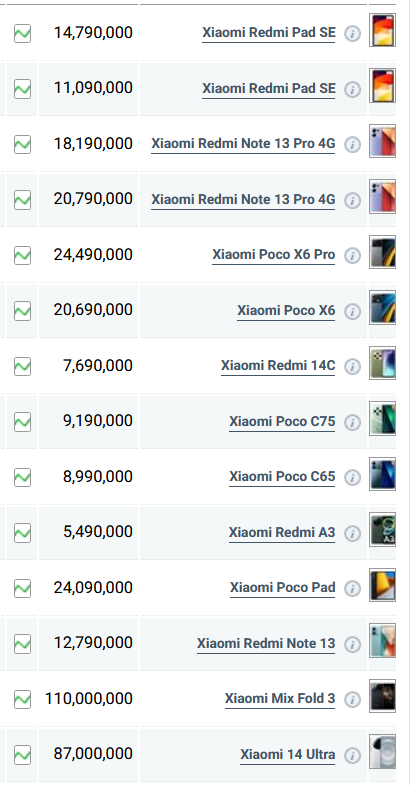The image size is (414, 785).
Task: Click the Xiaomi 14 Ultra thumbnail image
Action: tap(382, 751)
